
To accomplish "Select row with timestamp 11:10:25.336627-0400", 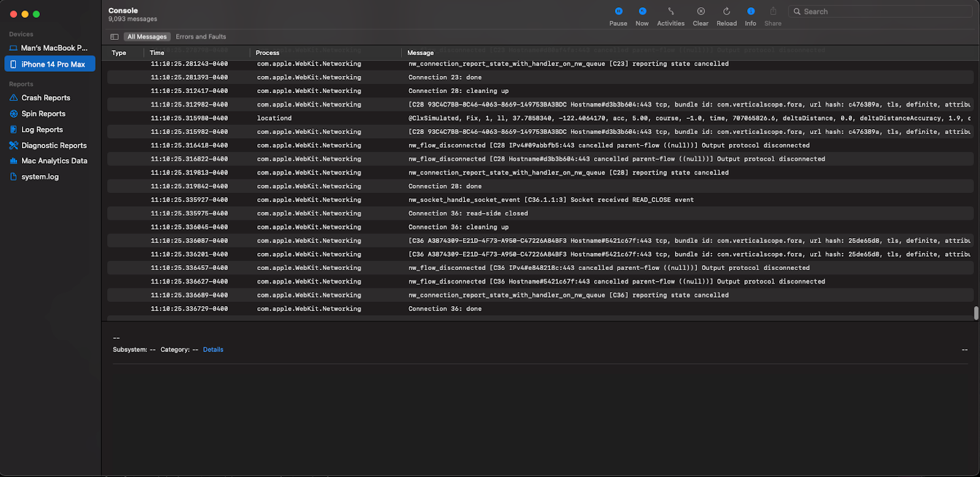I will coord(540,282).
